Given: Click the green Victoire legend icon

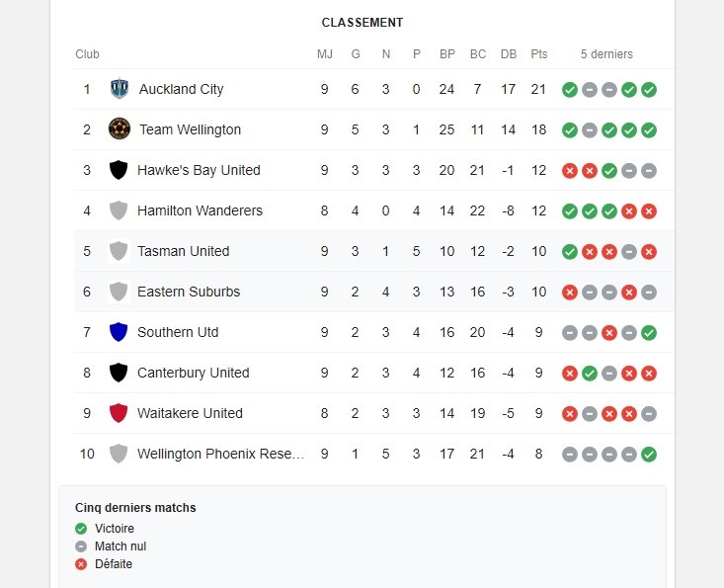Looking at the screenshot, I should point(81,529).
